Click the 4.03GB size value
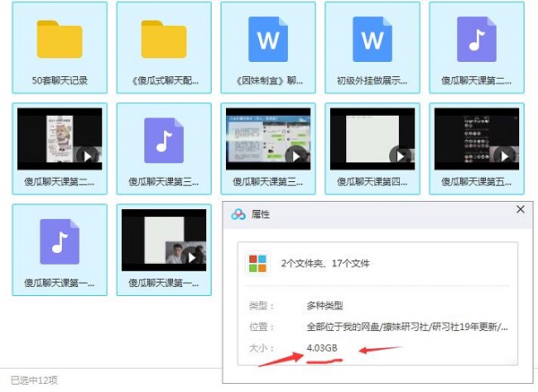 coord(322,348)
